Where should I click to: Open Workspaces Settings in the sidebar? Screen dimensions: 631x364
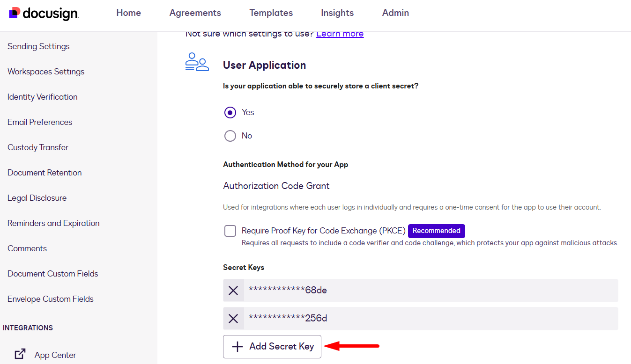pos(46,72)
